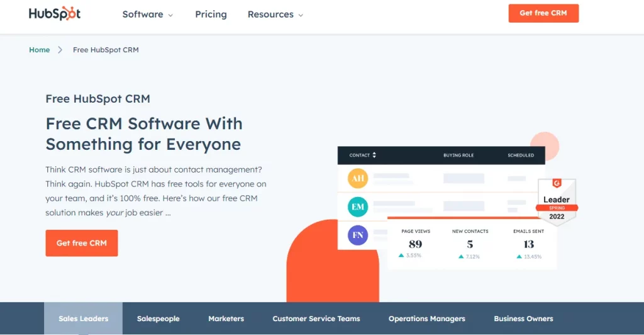
Task: Click the FN contact avatar
Action: click(x=358, y=235)
